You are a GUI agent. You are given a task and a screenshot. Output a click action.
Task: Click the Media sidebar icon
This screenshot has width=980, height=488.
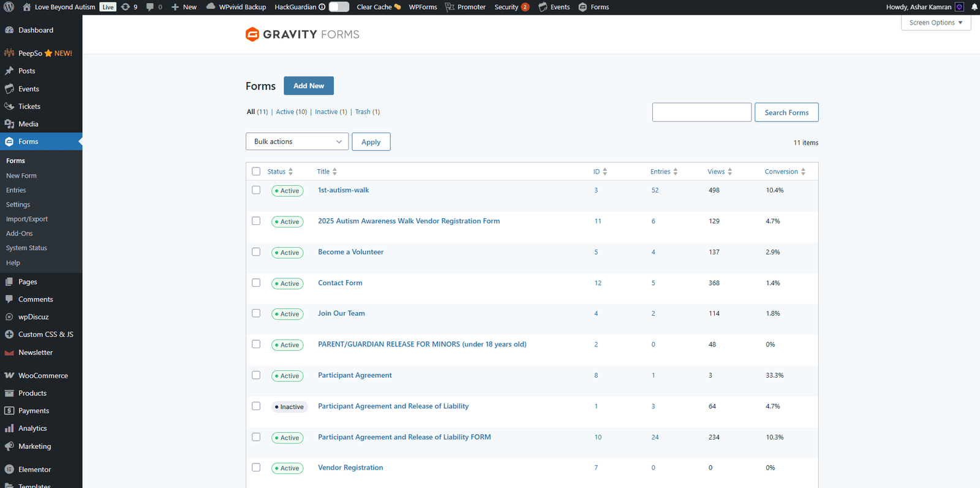(x=9, y=124)
